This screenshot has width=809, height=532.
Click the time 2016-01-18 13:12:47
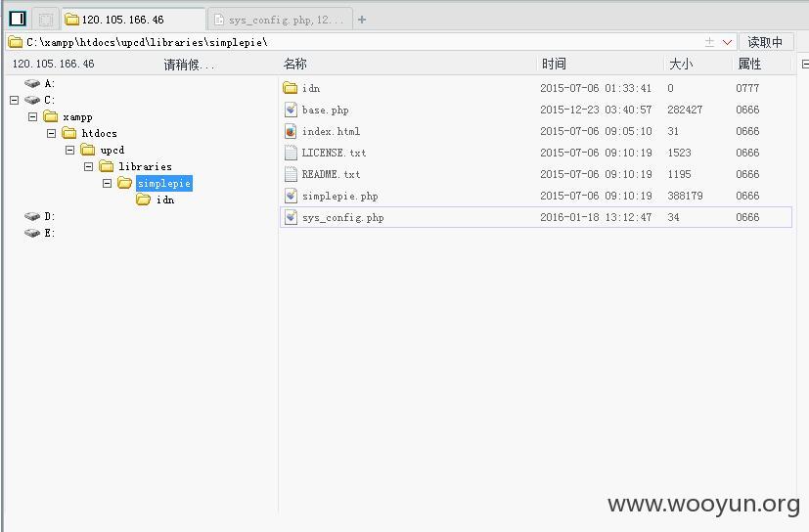point(596,218)
